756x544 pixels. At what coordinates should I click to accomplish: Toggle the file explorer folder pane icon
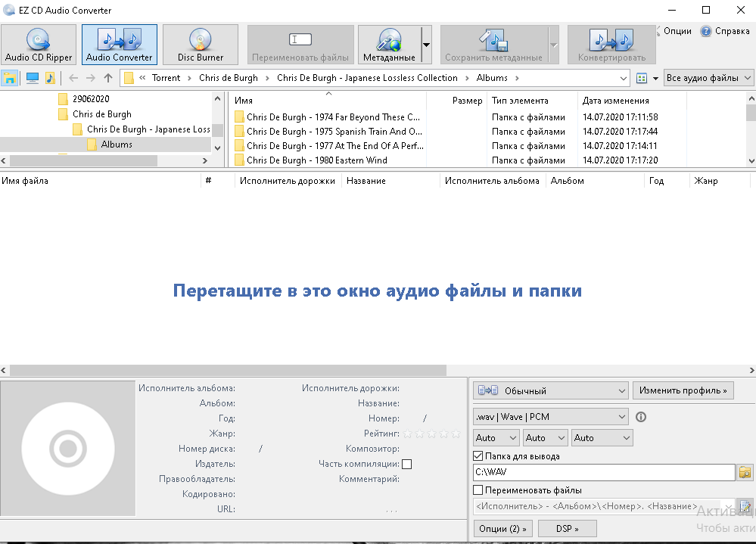coord(9,78)
